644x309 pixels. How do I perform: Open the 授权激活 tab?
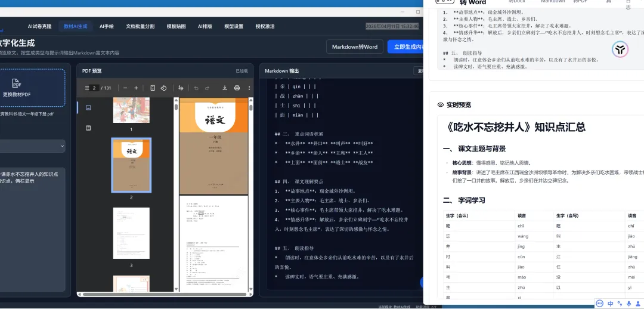[x=265, y=26]
